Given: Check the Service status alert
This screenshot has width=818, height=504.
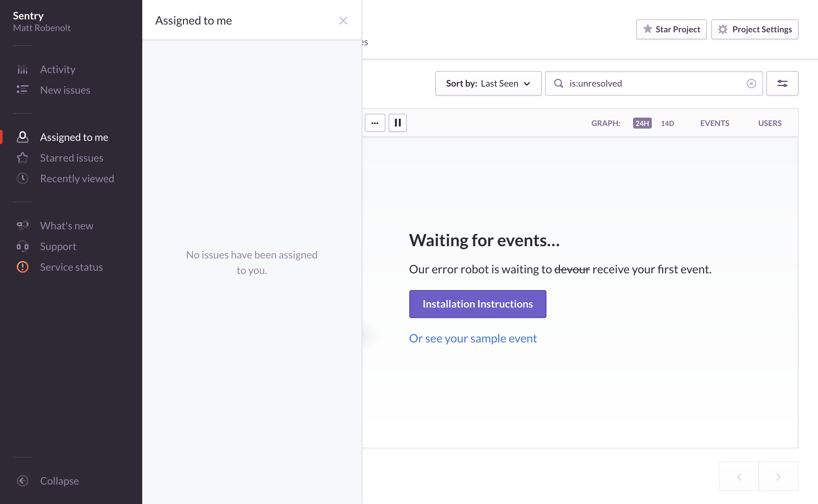Looking at the screenshot, I should [x=71, y=267].
